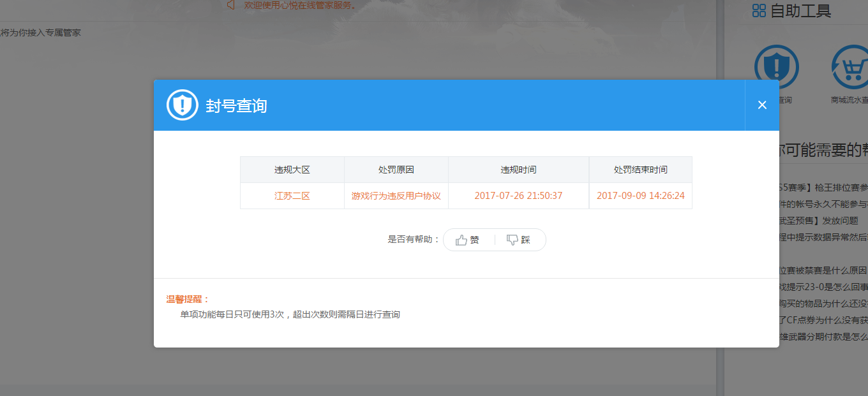Close the 封号查询 dialog
This screenshot has width=868, height=396.
pyautogui.click(x=762, y=105)
